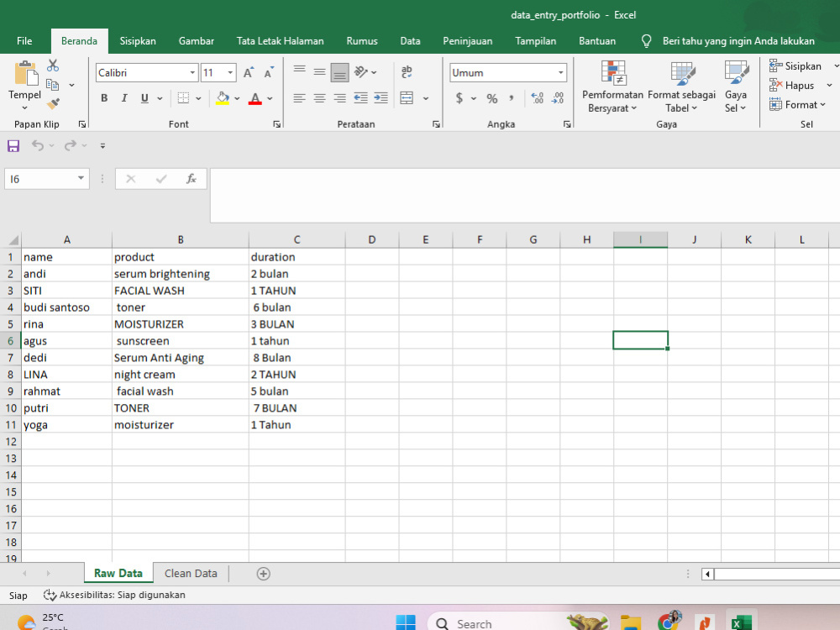This screenshot has width=840, height=630.
Task: Align text to top
Action: [300, 71]
